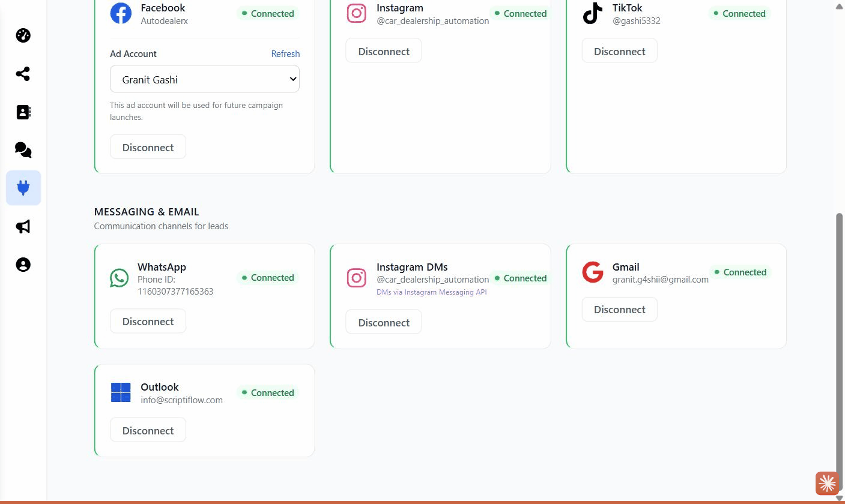Viewport: 845px width, 504px height.
Task: Open the Granit Gashi ad account dropdown
Action: click(x=205, y=79)
